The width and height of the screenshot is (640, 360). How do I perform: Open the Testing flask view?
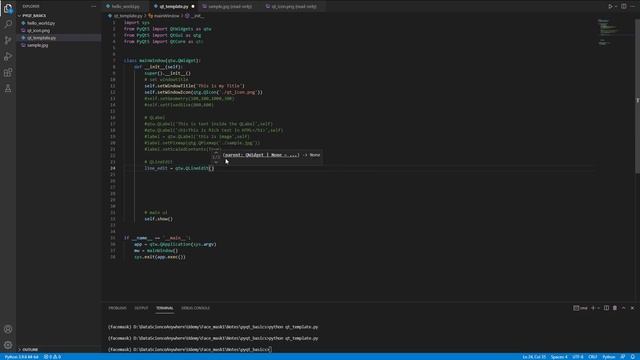pos(8,89)
